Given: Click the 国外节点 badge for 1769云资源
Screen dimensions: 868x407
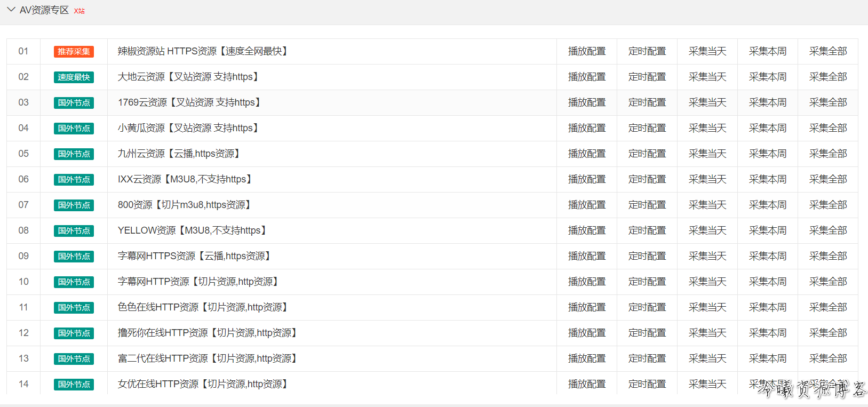Looking at the screenshot, I should click(x=74, y=103).
